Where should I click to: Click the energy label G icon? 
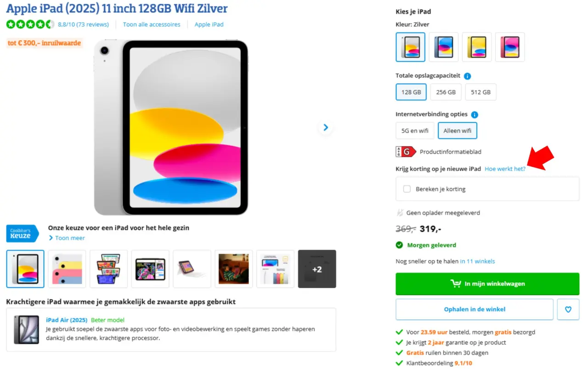[406, 152]
